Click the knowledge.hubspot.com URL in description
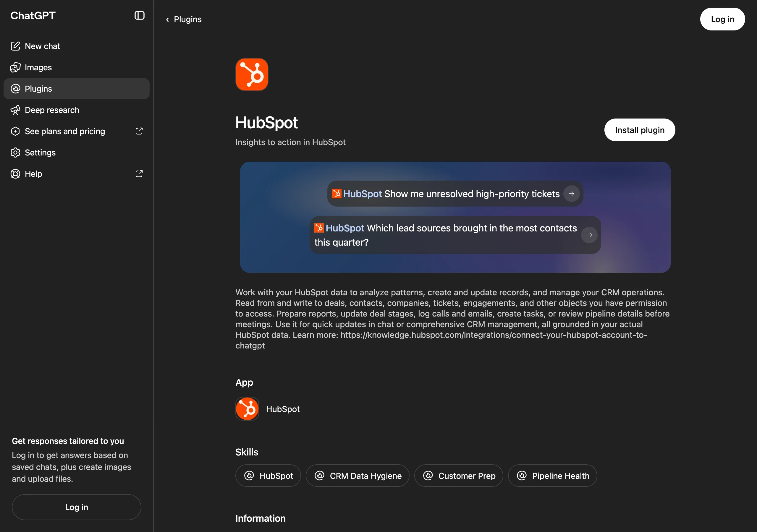 (441, 340)
